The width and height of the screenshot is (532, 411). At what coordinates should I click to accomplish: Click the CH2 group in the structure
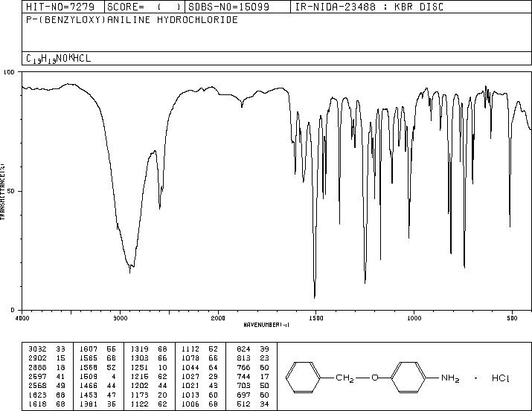click(x=345, y=378)
